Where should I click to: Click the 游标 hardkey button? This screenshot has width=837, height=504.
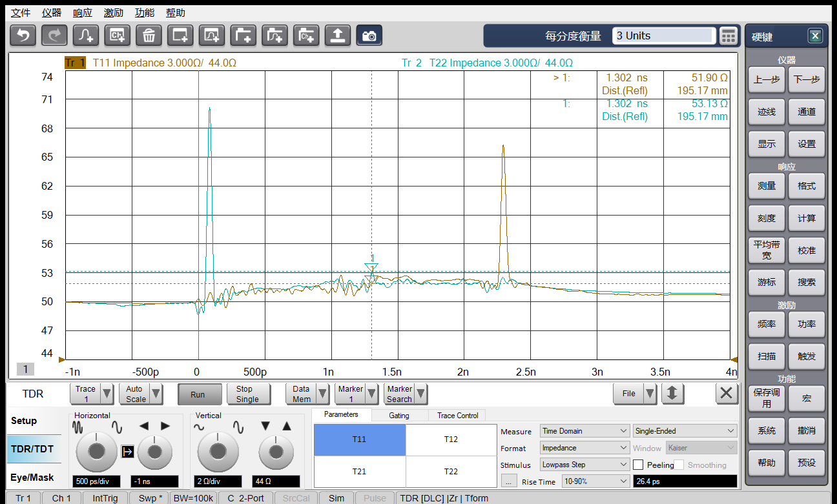(767, 282)
